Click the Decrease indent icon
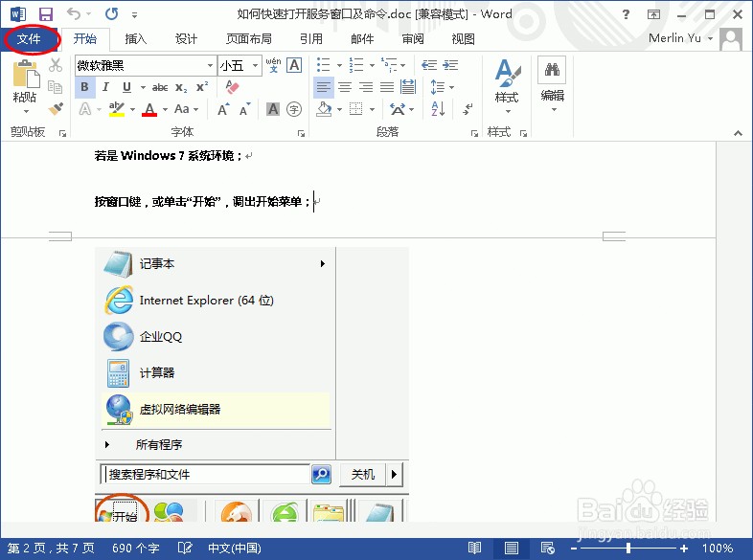753x560 pixels. (x=429, y=65)
